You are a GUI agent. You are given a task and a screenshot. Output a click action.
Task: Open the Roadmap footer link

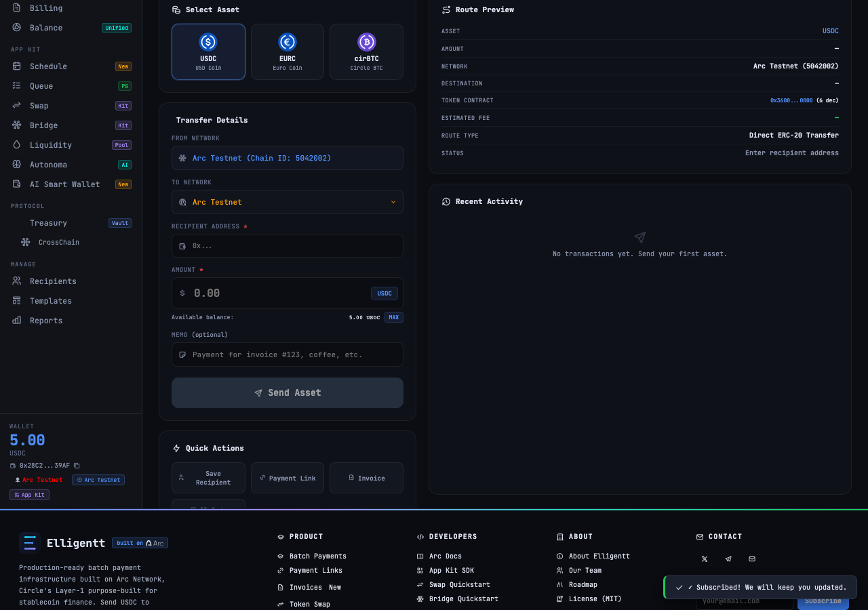583,585
